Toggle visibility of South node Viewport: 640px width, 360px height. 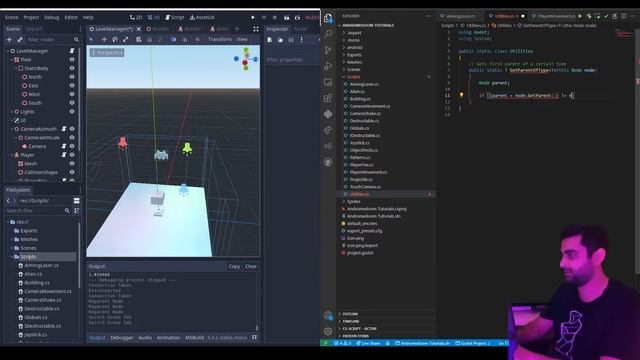click(72, 103)
